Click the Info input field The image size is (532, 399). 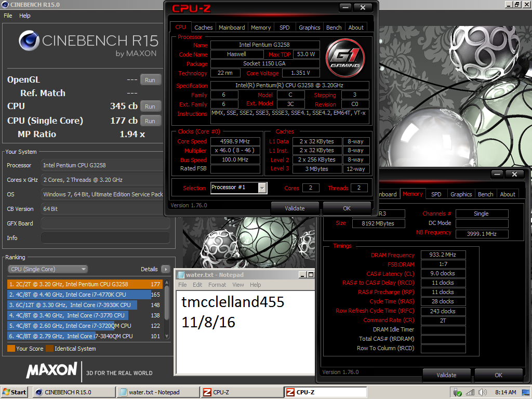(105, 238)
